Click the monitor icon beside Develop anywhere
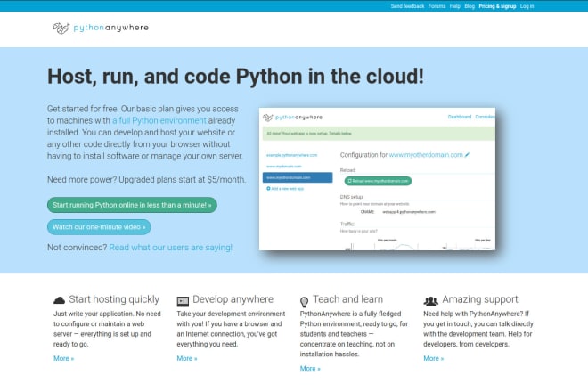Viewport: 588px width, 392px height. (183, 301)
